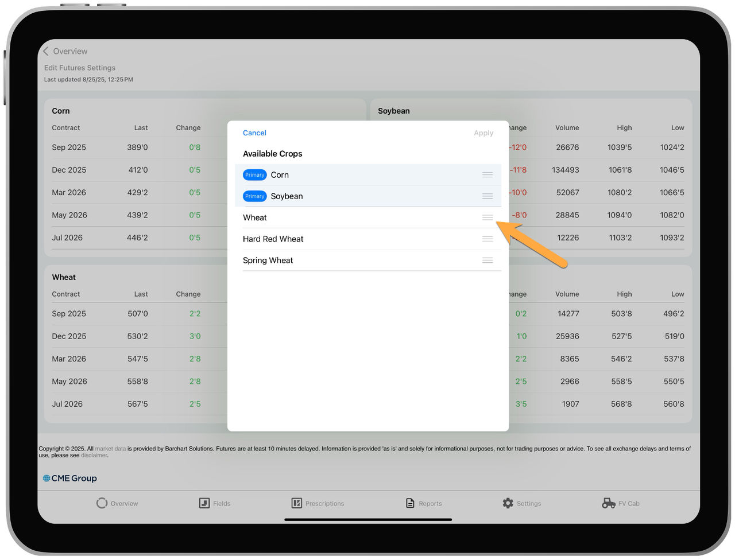The image size is (735, 560).
Task: Switch to the Fields tab
Action: point(215,503)
